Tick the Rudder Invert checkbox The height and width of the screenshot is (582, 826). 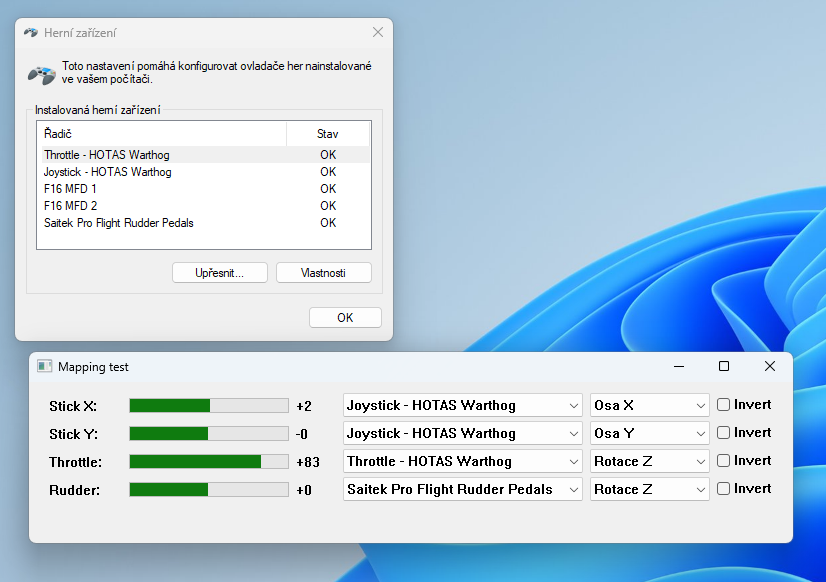723,489
